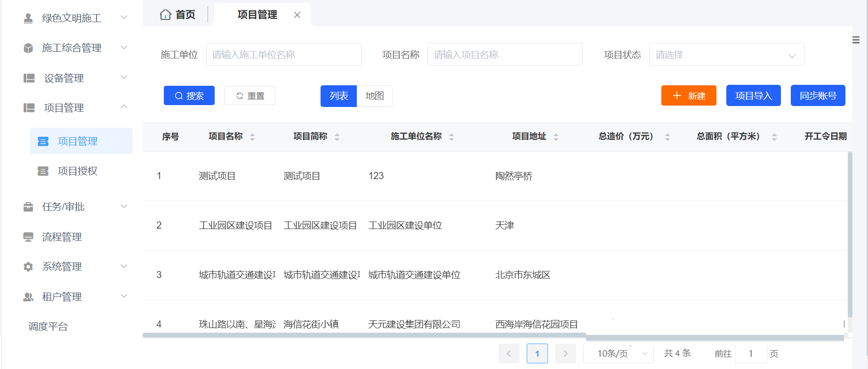The height and width of the screenshot is (369, 868).
Task: Select the 列表 list view toggle
Action: click(x=338, y=96)
